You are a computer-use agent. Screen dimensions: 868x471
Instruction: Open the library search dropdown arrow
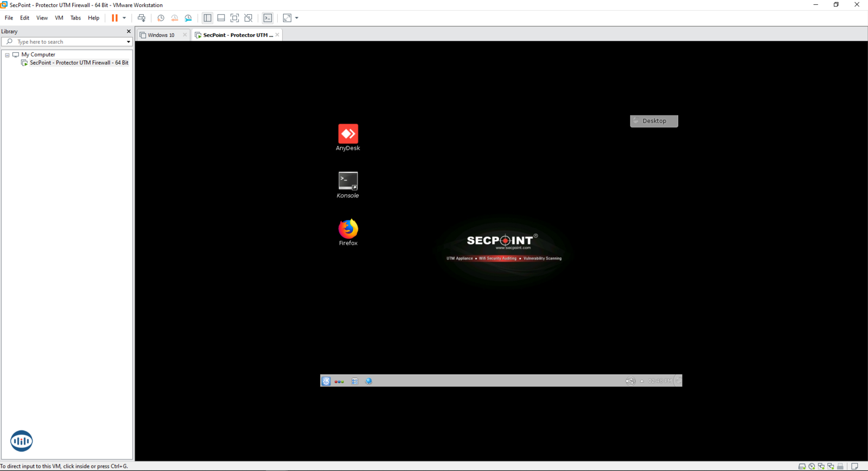coord(129,42)
